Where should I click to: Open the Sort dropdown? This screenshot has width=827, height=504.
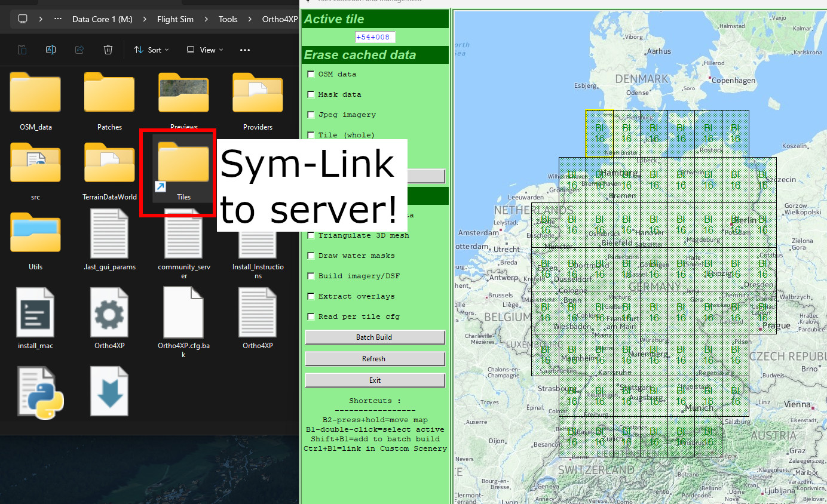pos(151,50)
